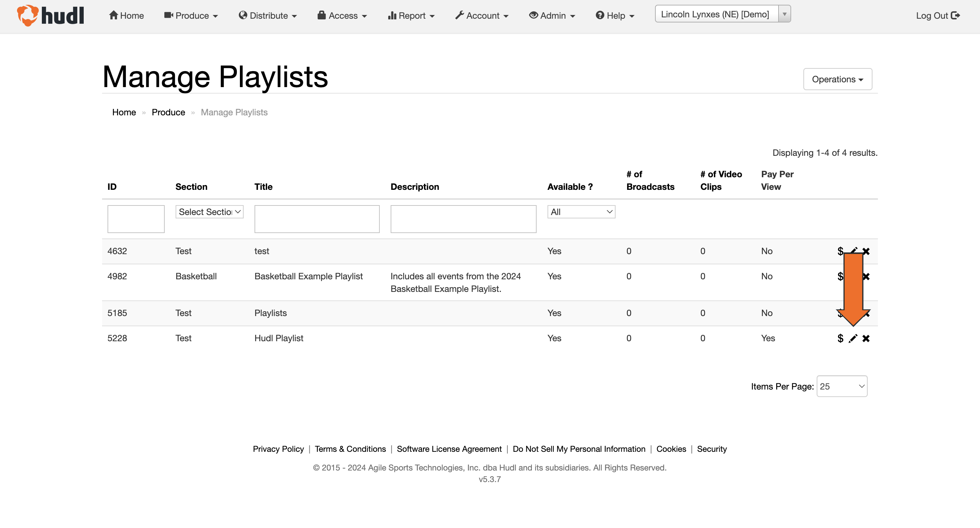Sort by the Title column header
The height and width of the screenshot is (528, 980).
pos(263,187)
